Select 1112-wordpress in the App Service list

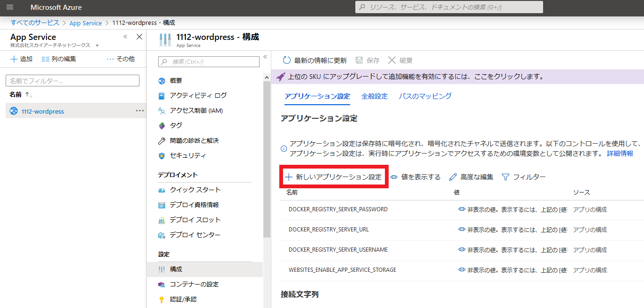[43, 111]
